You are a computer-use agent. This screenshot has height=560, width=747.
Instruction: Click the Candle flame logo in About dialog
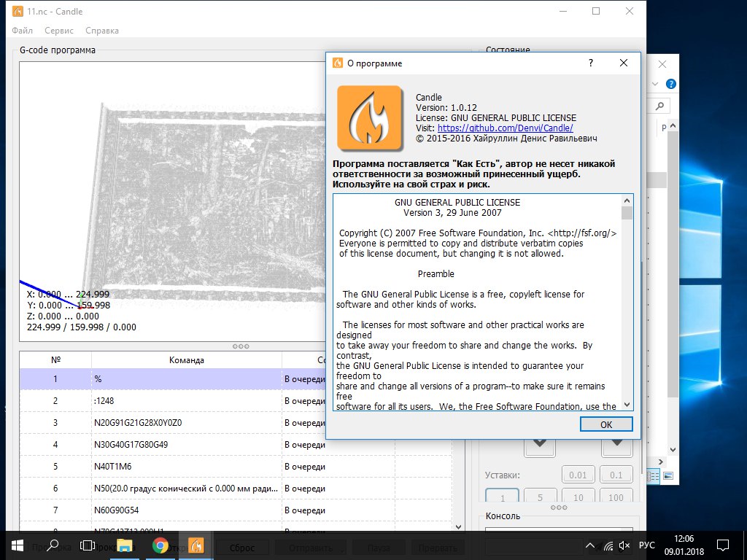tap(370, 118)
